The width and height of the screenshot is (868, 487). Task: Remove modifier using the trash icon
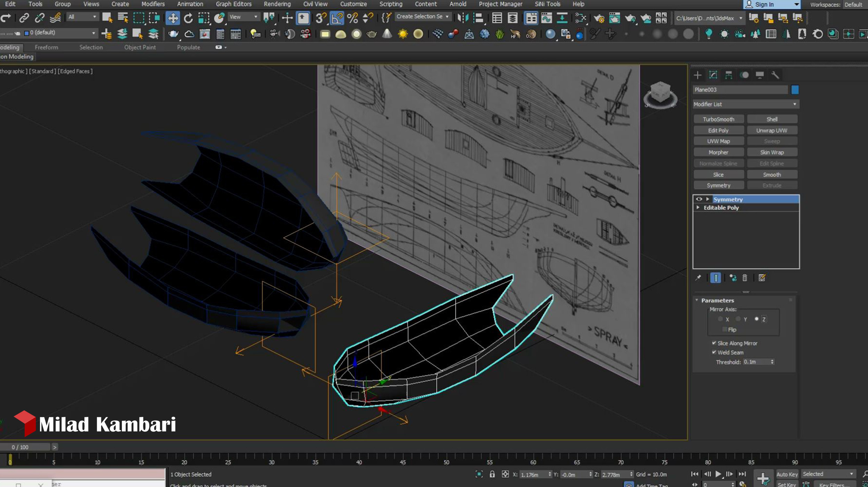pos(745,278)
